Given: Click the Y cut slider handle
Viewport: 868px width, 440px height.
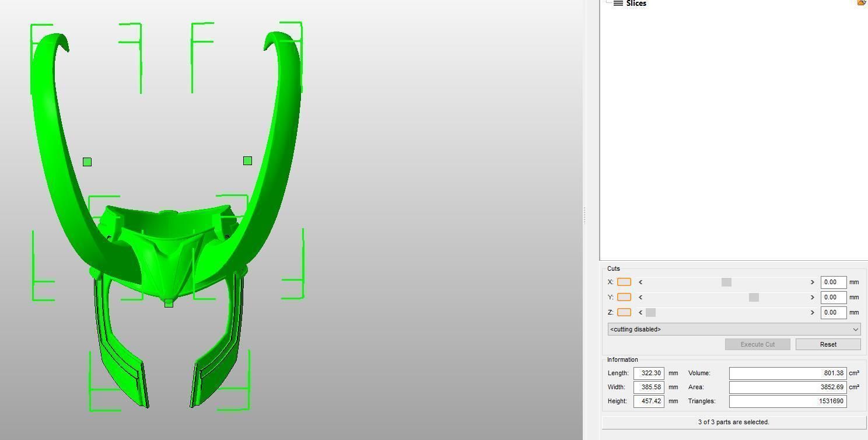Looking at the screenshot, I should (x=754, y=297).
